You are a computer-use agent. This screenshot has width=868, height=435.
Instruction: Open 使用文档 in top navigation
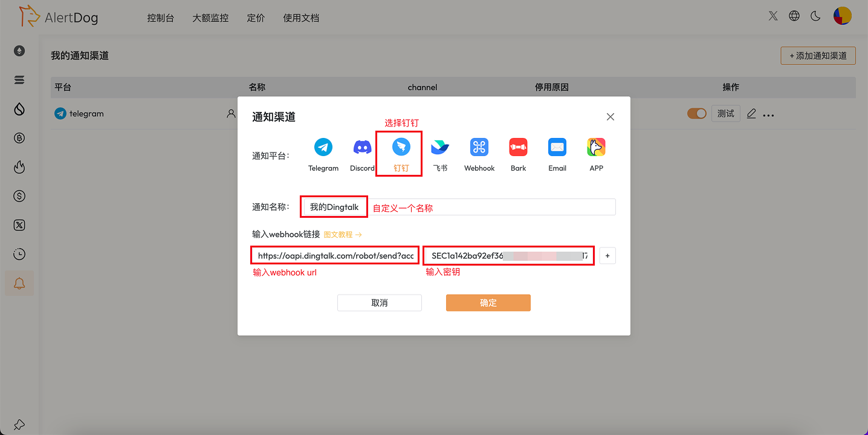tap(301, 18)
